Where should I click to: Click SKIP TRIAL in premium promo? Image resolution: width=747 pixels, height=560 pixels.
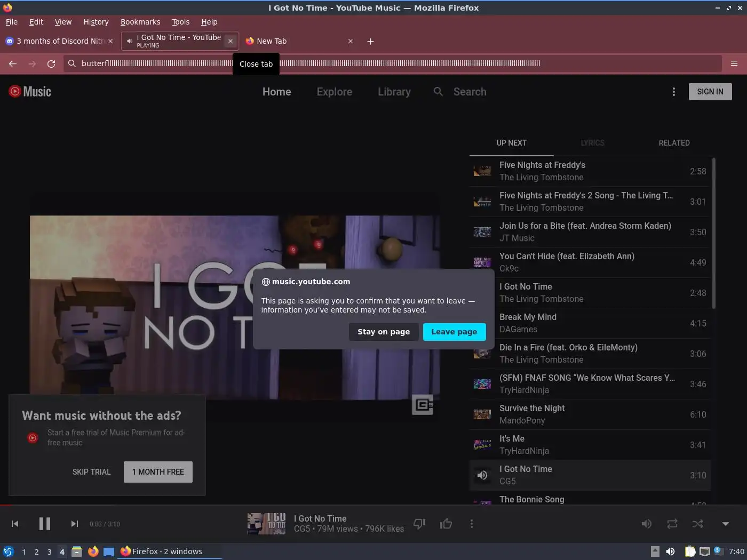click(x=92, y=472)
